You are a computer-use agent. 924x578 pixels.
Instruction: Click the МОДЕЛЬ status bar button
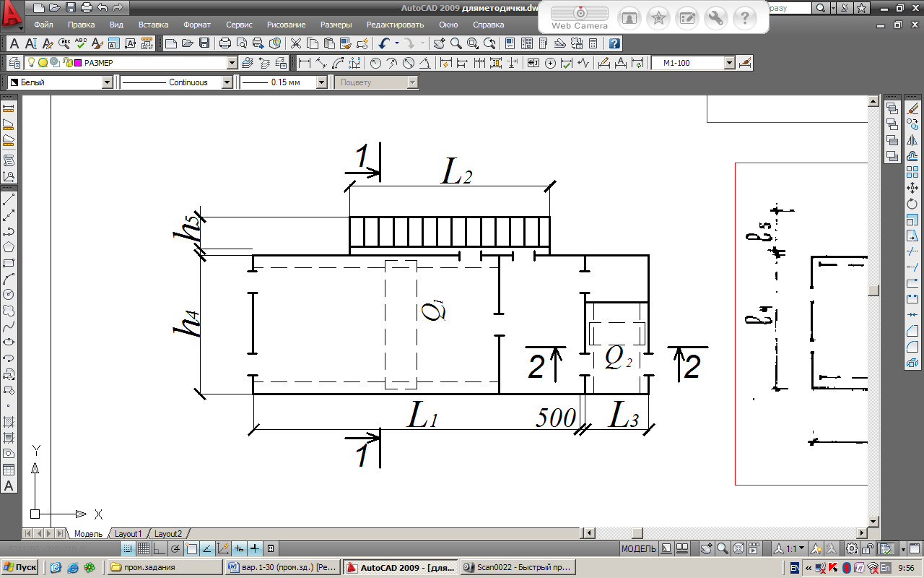pyautogui.click(x=639, y=548)
